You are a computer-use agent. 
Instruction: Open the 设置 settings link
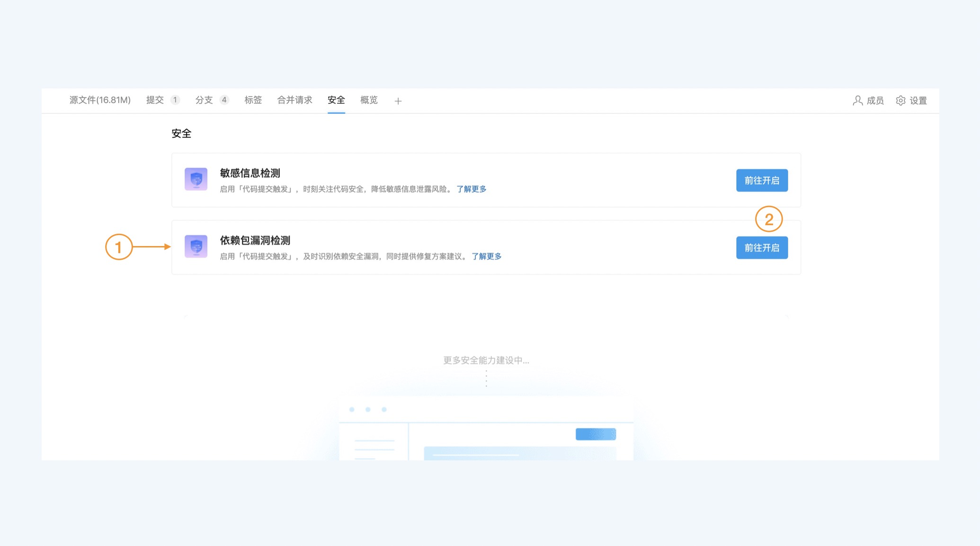(x=911, y=100)
